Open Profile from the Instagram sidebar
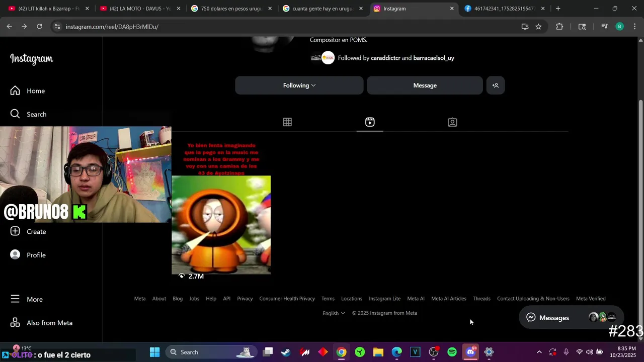The image size is (644, 362). [28, 255]
